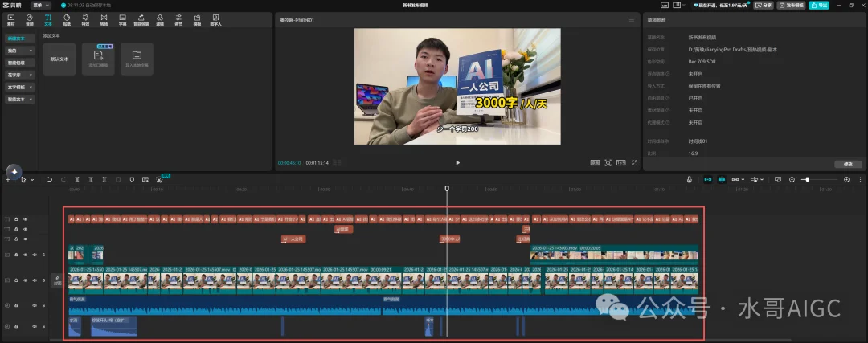Screen dimensions: 868x343
Task: Open the 调节 adjustment tab
Action: click(x=178, y=20)
